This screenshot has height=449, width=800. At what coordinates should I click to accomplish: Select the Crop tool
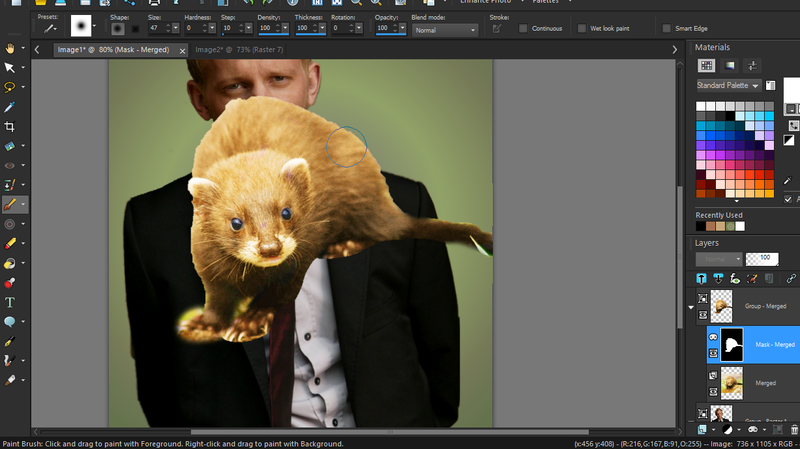point(10,127)
